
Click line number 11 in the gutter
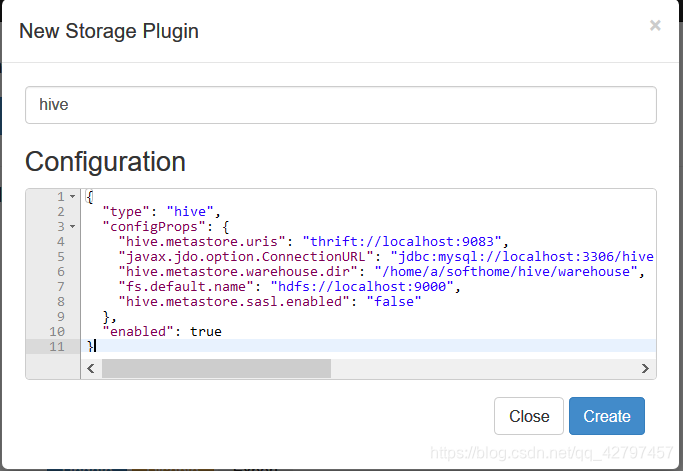[57, 347]
